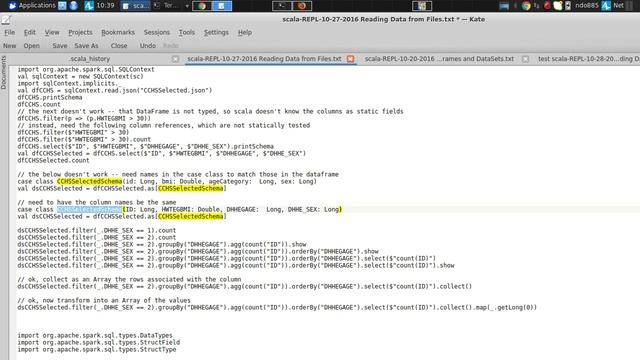640x360 pixels.
Task: Click the highlighted blue workspace thumbnail in panel
Action: [222, 6]
